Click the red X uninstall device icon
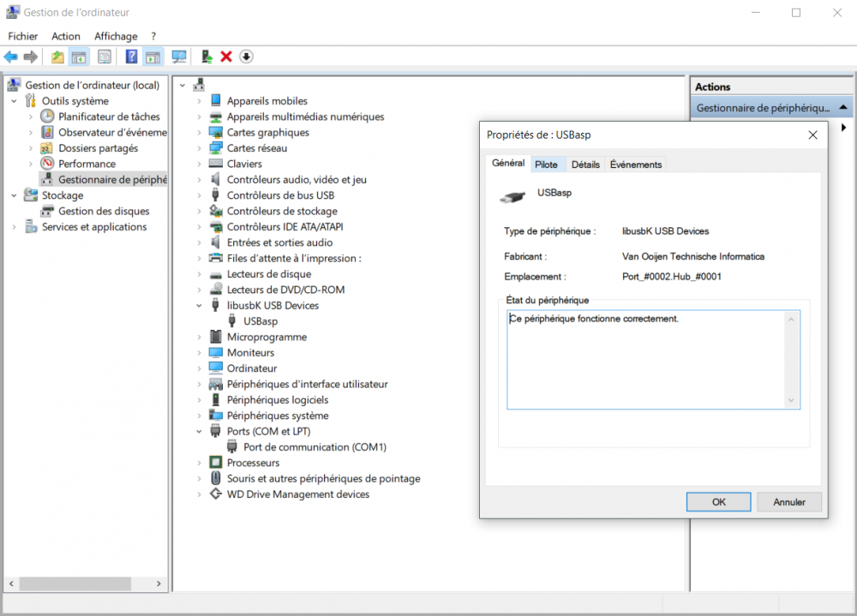This screenshot has width=857, height=616. (x=226, y=57)
